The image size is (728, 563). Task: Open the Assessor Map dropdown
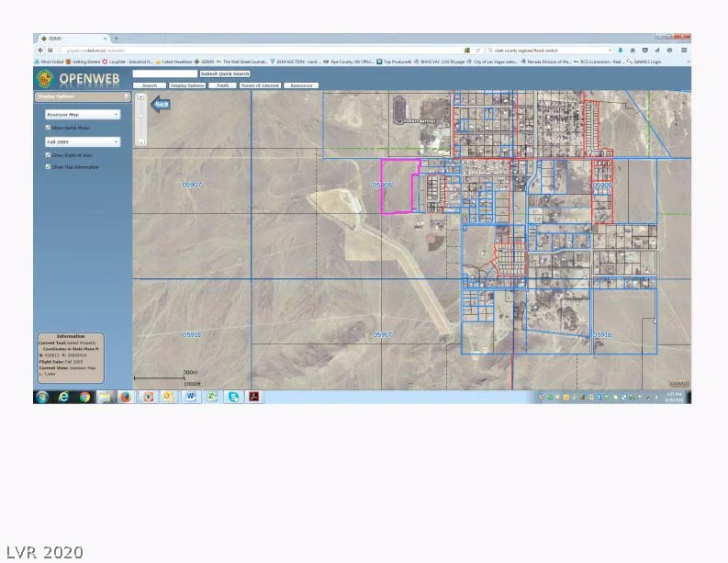[x=83, y=114]
